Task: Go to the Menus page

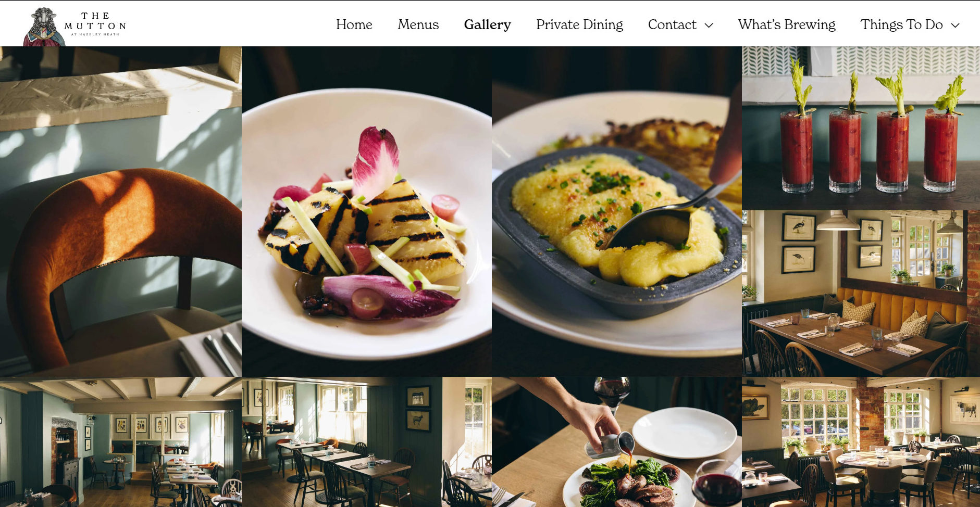Action: (418, 24)
